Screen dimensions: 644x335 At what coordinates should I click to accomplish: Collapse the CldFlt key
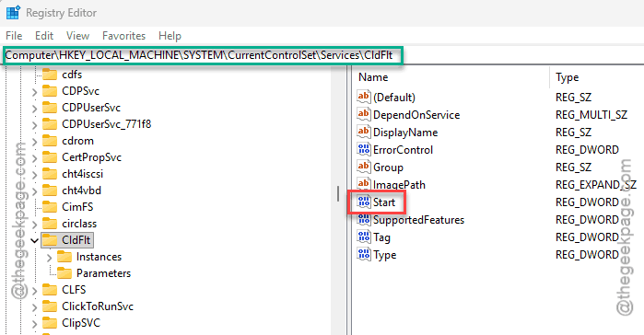point(35,241)
